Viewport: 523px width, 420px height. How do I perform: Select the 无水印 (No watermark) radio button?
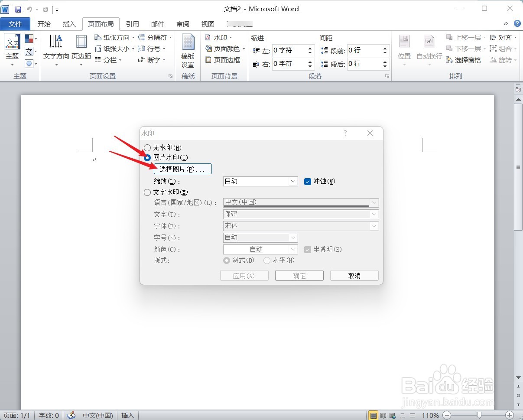147,147
